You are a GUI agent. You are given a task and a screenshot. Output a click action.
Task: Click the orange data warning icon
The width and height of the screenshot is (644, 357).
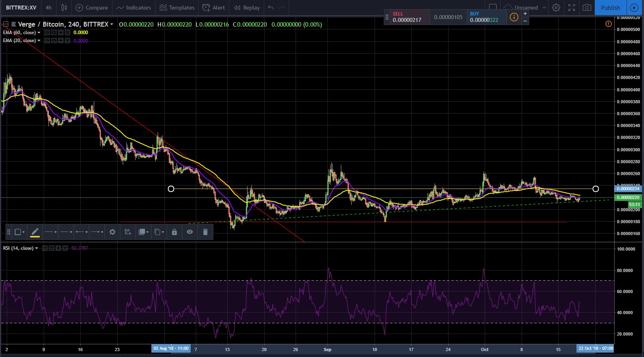[x=608, y=24]
